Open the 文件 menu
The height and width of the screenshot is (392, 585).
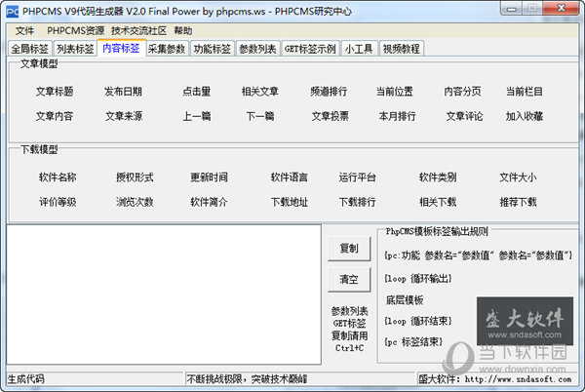24,30
